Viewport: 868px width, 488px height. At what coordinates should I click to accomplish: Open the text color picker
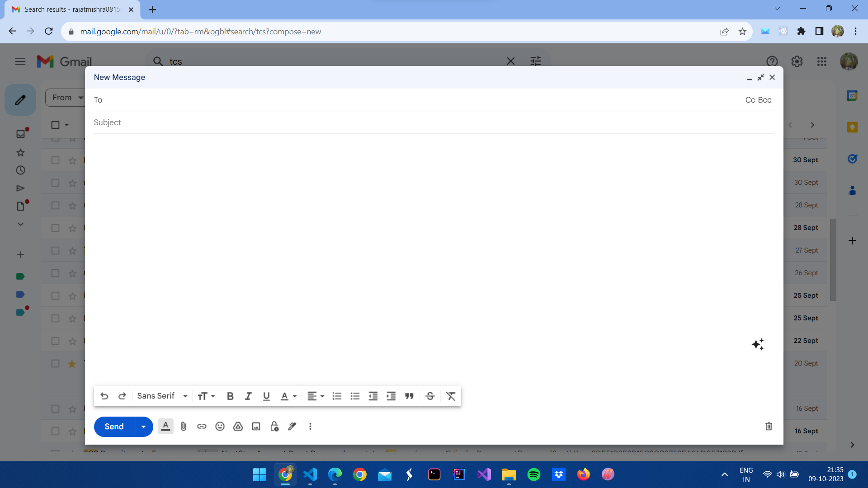pos(288,396)
